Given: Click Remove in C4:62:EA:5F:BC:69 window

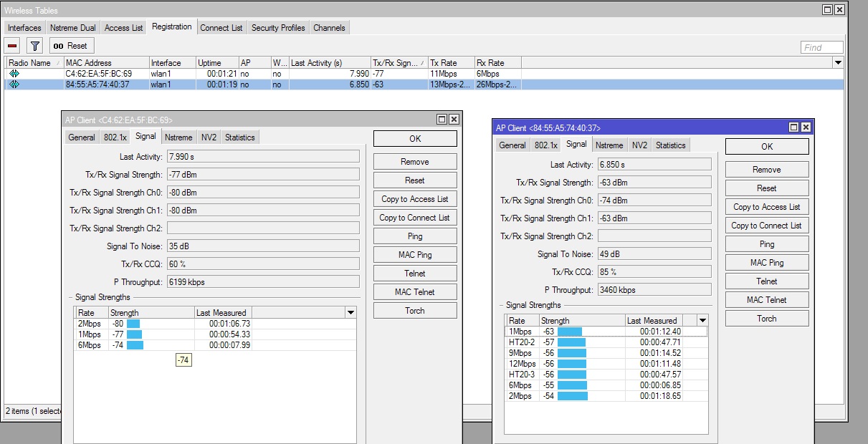Looking at the screenshot, I should point(415,162).
